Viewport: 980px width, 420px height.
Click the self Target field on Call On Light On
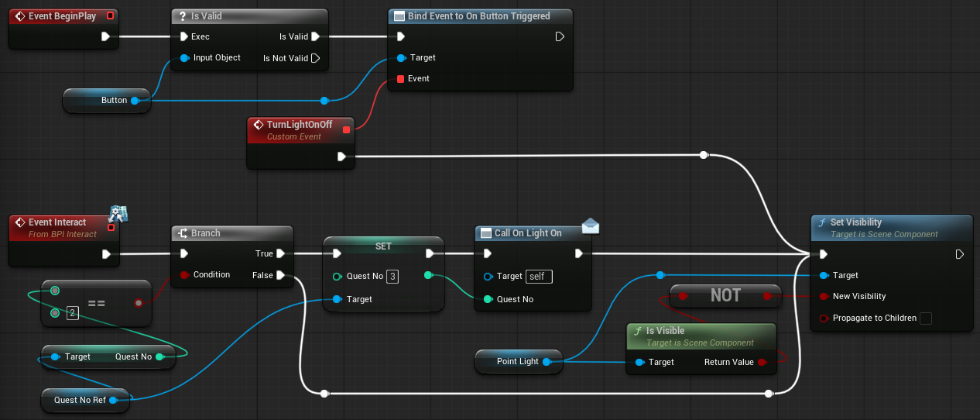539,277
